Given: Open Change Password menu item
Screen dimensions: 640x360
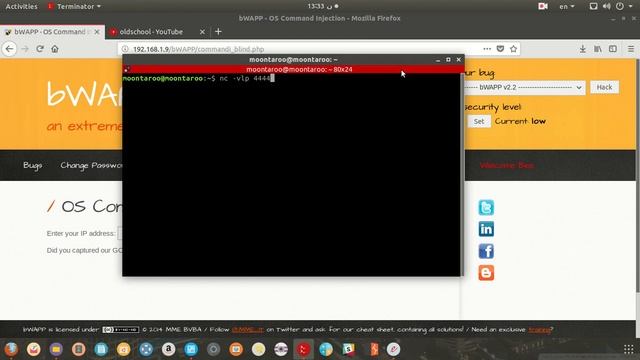Looking at the screenshot, I should coord(91,165).
